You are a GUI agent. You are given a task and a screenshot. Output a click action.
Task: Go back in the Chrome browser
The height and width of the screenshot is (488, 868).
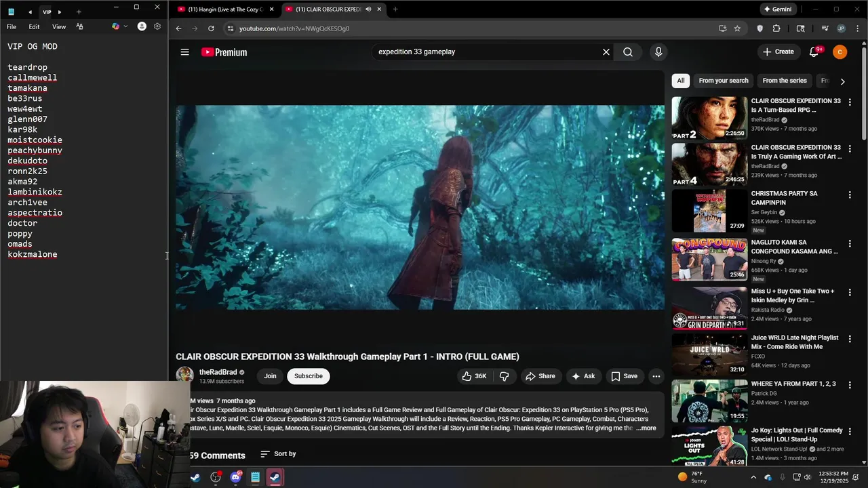[178, 28]
